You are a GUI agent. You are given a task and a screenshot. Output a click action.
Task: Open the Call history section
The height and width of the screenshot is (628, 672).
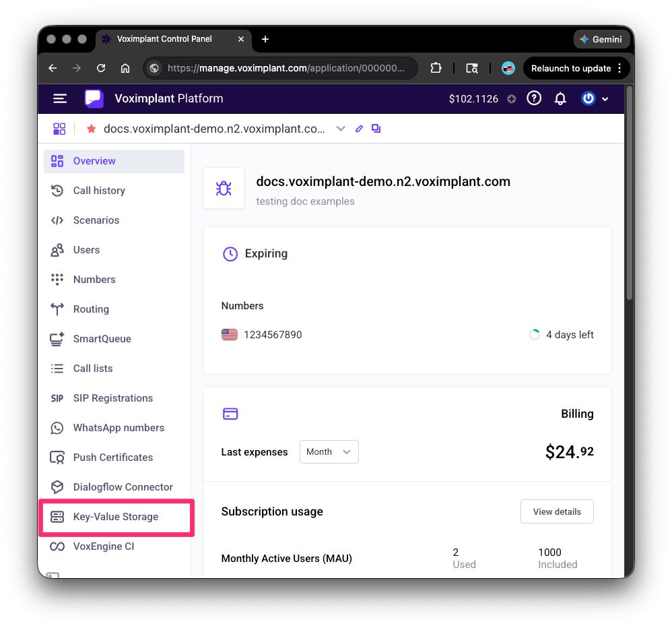point(99,190)
